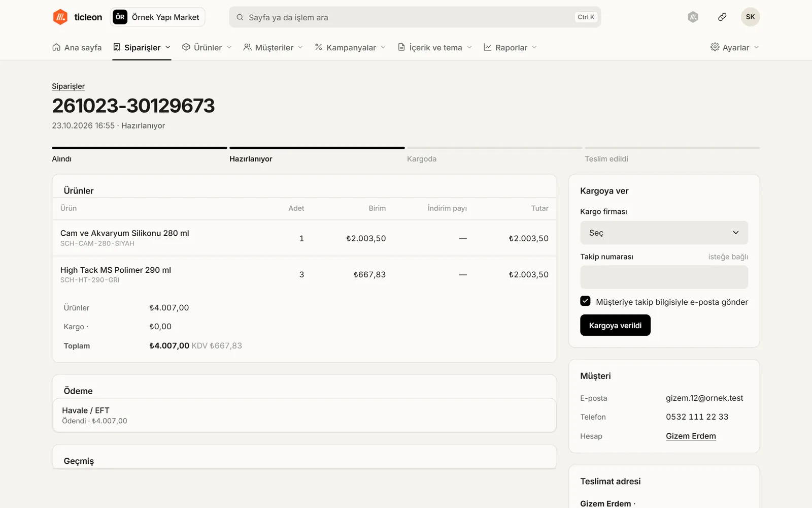812x508 pixels.
Task: Click the home icon beside Ana sayfa
Action: click(x=56, y=47)
